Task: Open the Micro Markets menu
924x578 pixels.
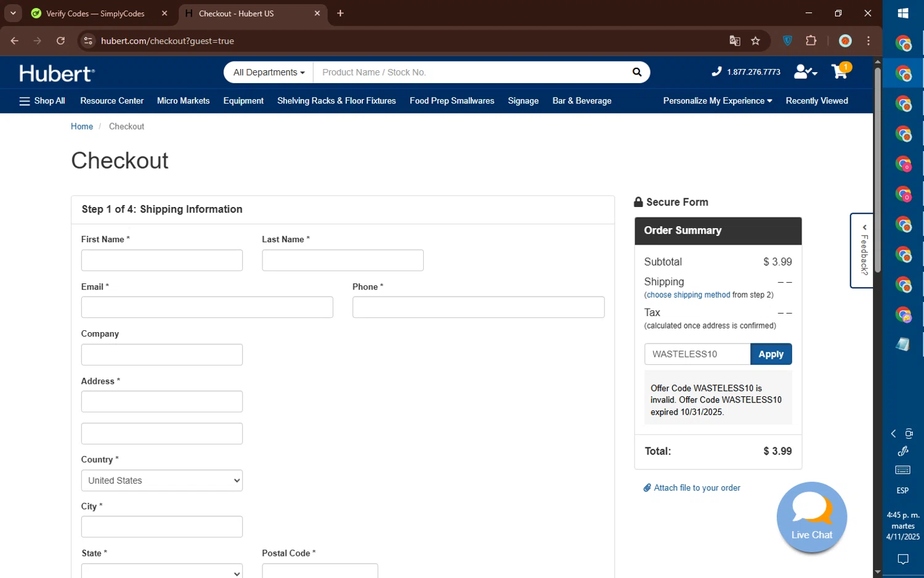Action: point(183,101)
